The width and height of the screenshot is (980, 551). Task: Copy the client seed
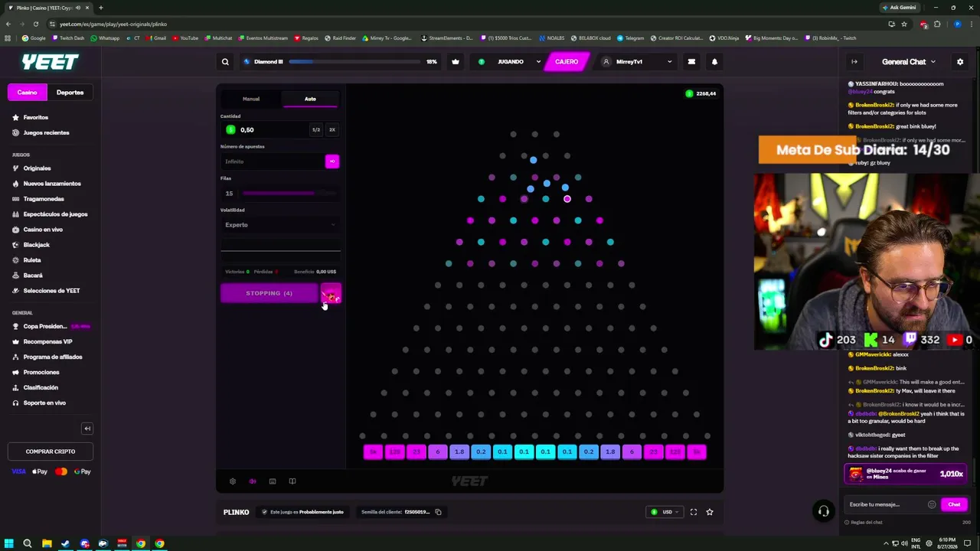pyautogui.click(x=438, y=512)
